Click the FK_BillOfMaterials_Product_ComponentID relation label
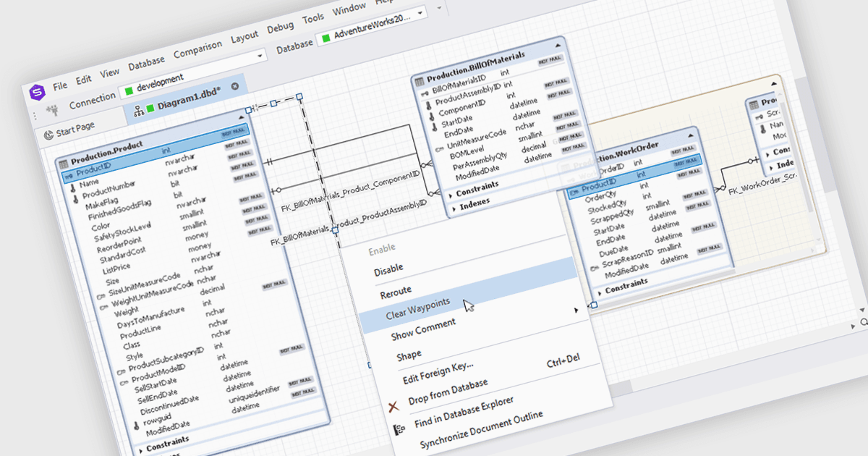Viewport: 868px width, 456px height. pyautogui.click(x=352, y=191)
